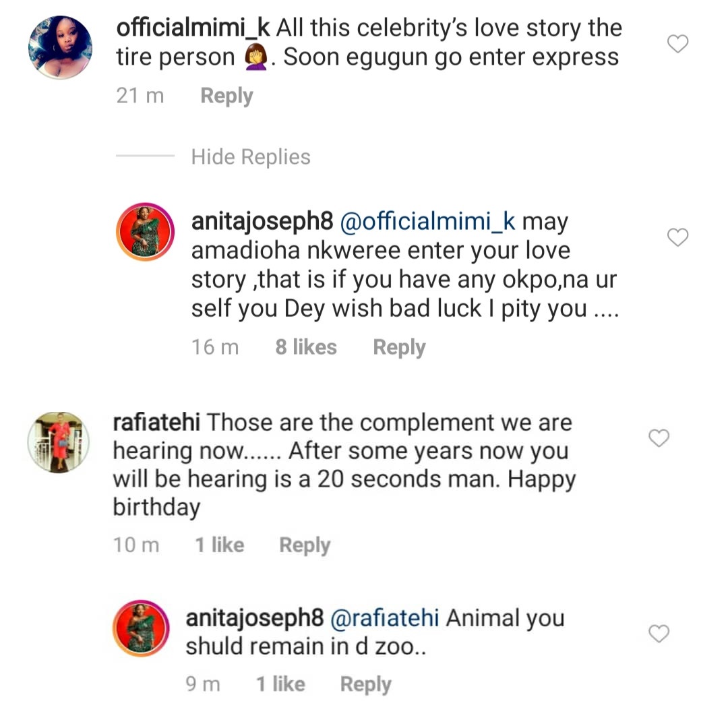Like anitajoseph8's reply to officialmimi_k
This screenshot has height=728, width=728.
click(x=677, y=237)
